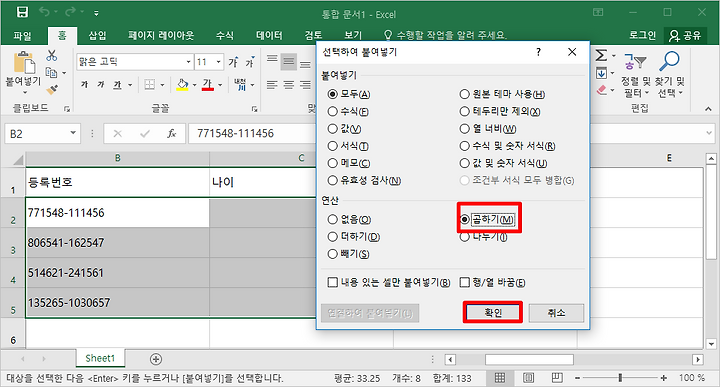
Task: Open 정렬 및 필터 sort filter icon
Action: point(636,61)
